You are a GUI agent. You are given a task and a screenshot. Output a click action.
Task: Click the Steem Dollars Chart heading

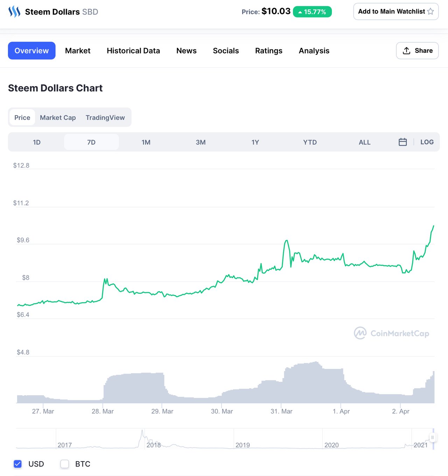55,88
